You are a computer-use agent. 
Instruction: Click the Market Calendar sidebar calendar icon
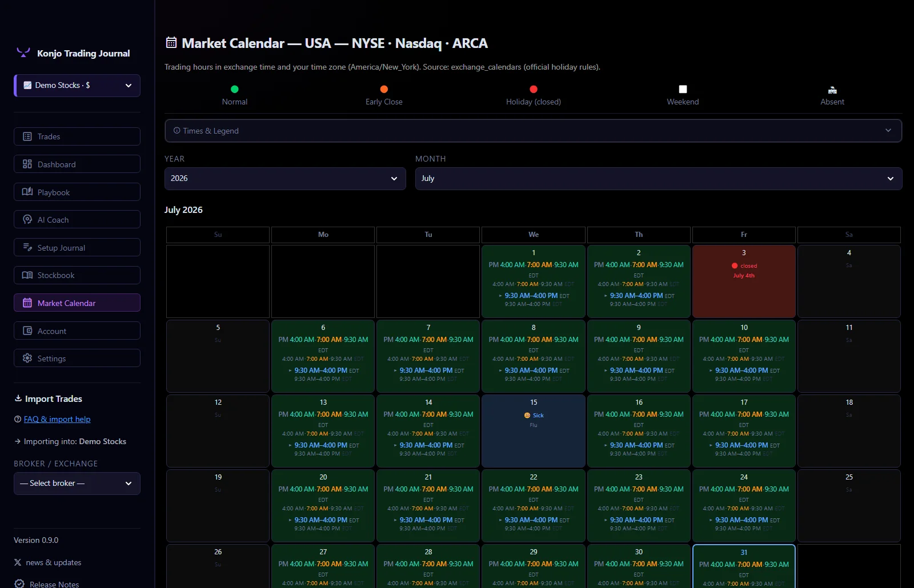coord(27,303)
